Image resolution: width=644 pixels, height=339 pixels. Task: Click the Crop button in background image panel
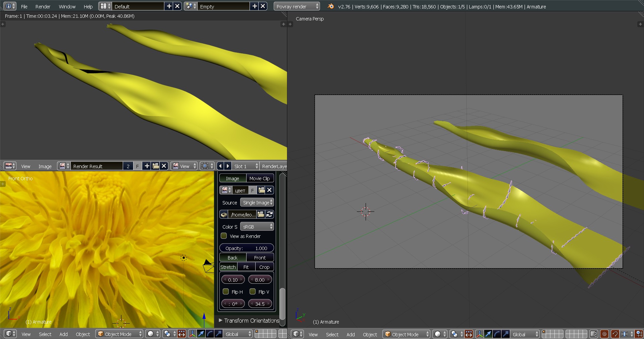(x=264, y=267)
